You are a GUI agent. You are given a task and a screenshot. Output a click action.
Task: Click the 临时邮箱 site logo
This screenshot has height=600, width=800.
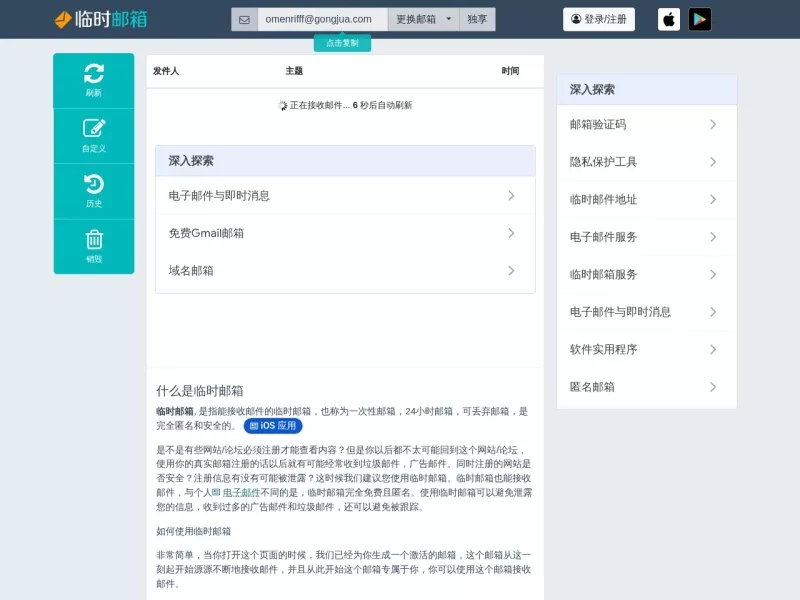click(101, 19)
